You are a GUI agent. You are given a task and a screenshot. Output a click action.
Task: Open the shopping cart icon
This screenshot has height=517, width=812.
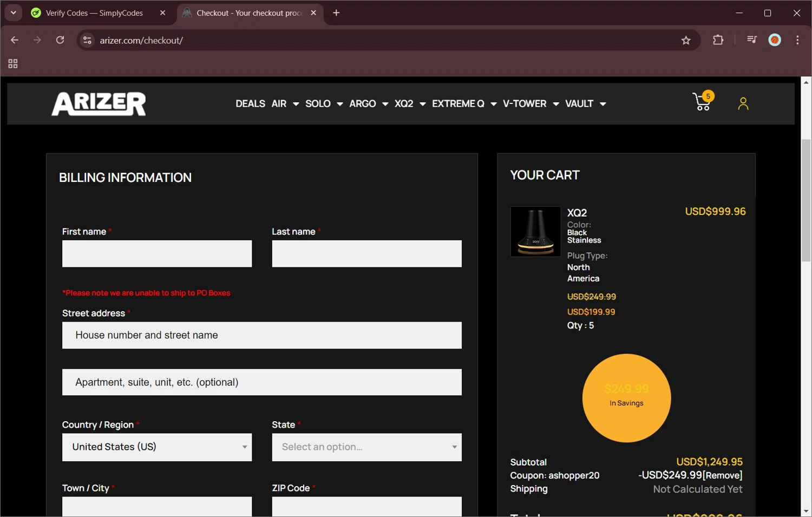coord(703,101)
